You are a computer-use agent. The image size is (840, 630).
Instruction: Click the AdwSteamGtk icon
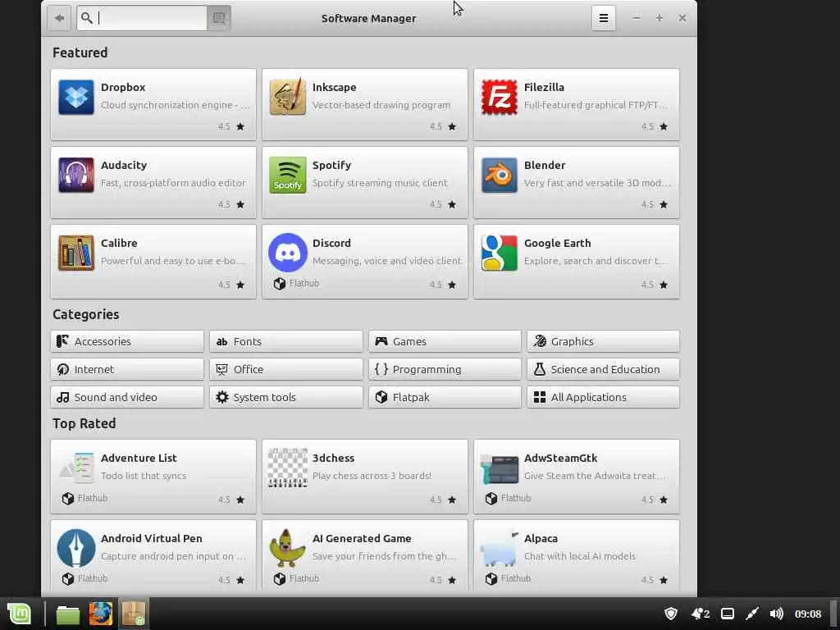pos(500,468)
